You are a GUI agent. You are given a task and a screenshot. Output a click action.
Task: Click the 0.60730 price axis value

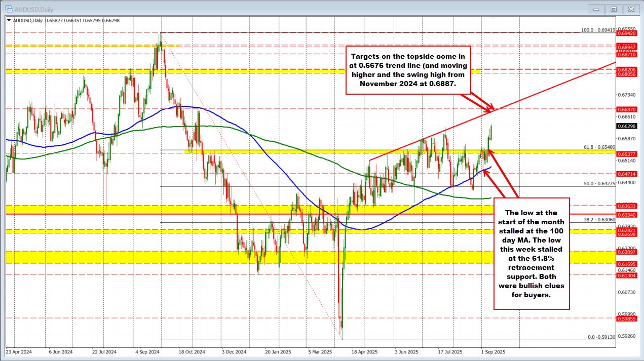[626, 292]
